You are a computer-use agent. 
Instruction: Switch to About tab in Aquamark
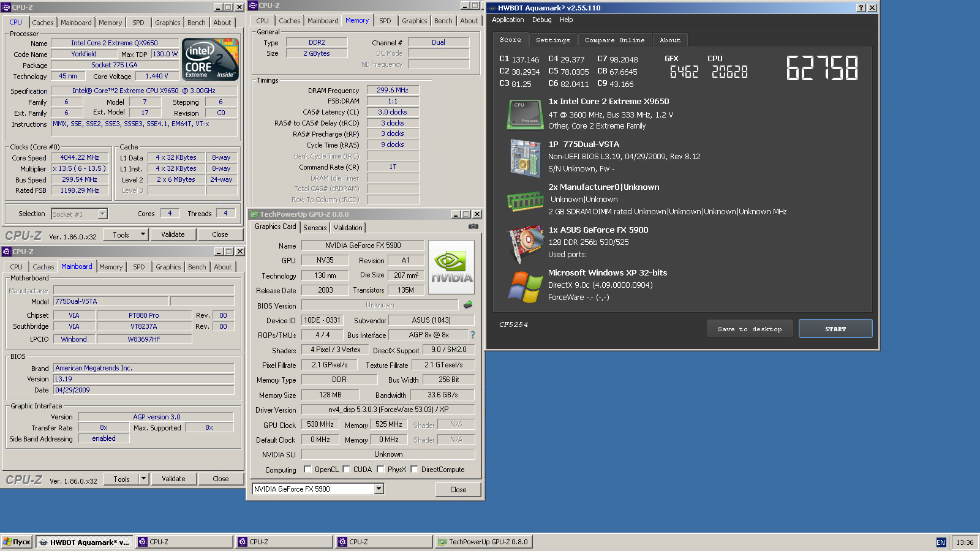(669, 40)
